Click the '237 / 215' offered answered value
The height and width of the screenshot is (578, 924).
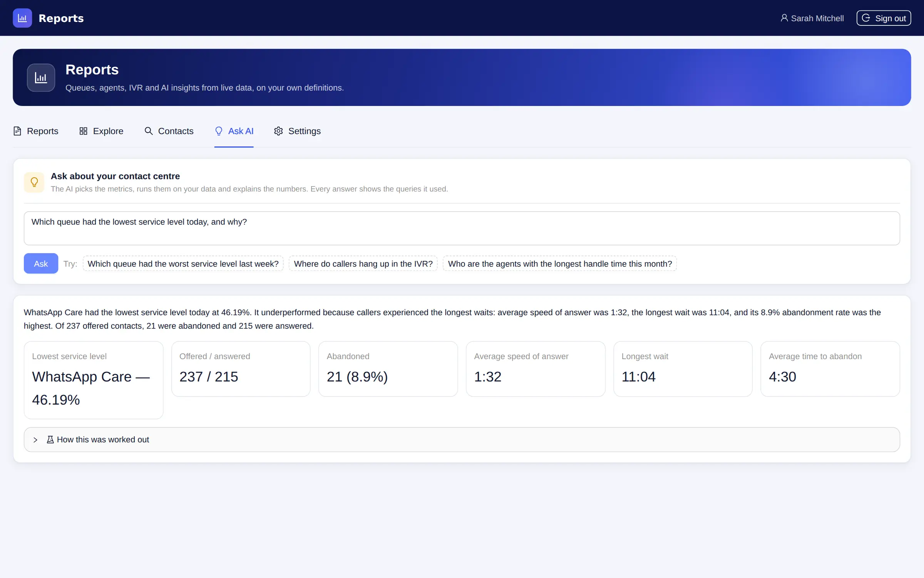pos(209,377)
